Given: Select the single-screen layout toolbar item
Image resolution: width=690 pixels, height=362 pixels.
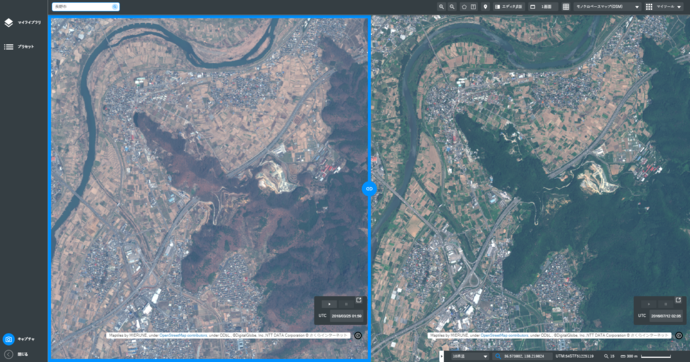Looking at the screenshot, I should [x=541, y=7].
